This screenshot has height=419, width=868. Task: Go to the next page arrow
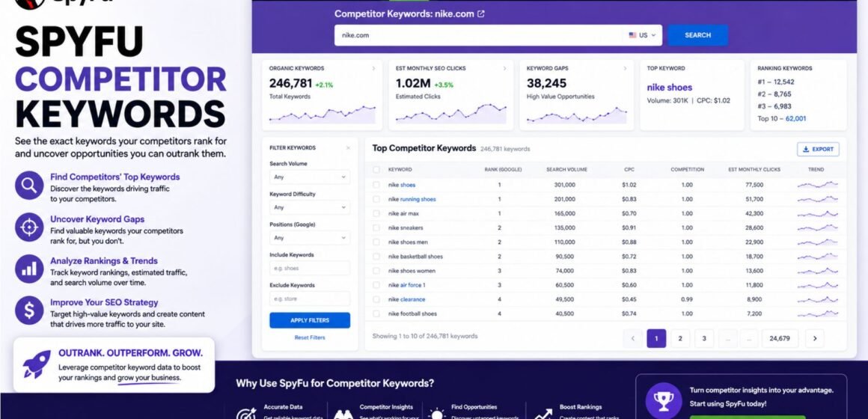pyautogui.click(x=815, y=338)
